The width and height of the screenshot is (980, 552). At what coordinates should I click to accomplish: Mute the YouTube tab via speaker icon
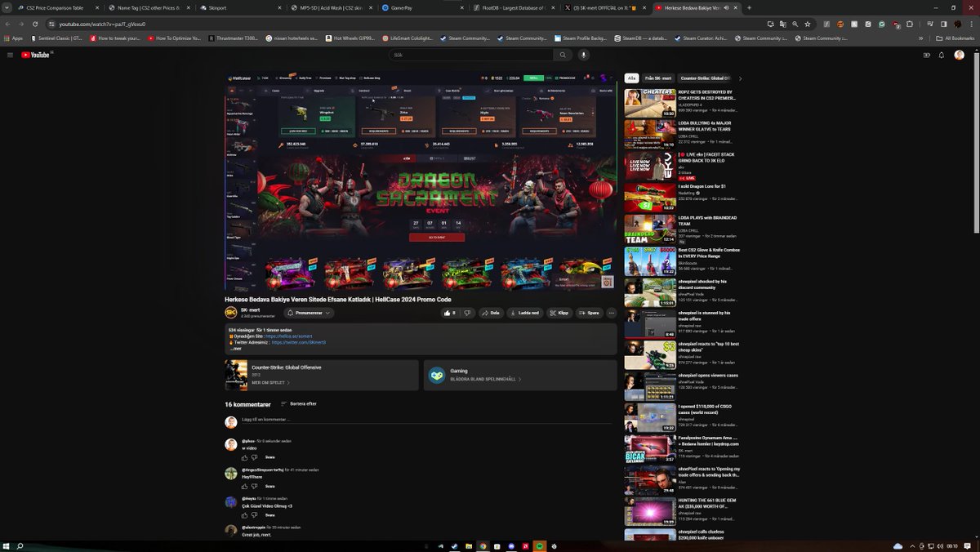(x=726, y=7)
